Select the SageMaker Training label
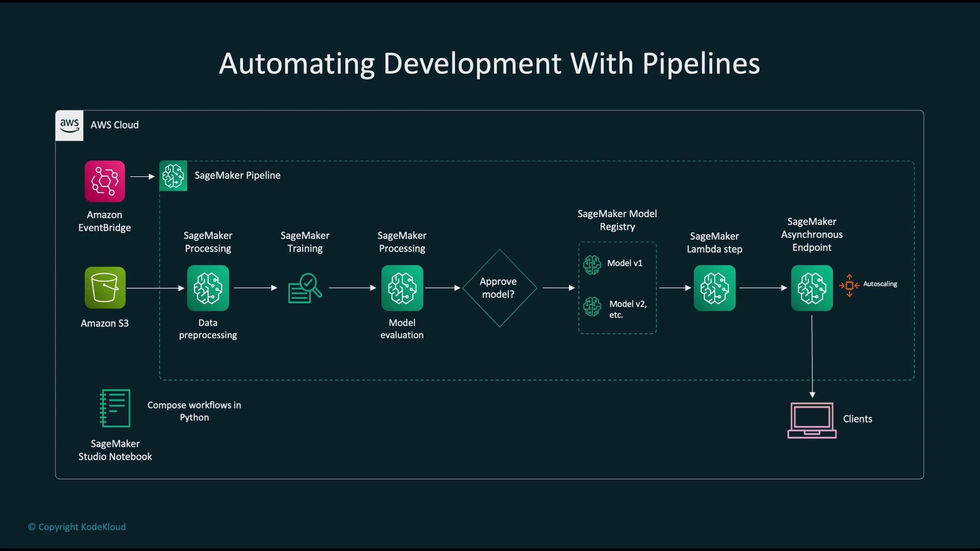Image resolution: width=980 pixels, height=551 pixels. [305, 242]
